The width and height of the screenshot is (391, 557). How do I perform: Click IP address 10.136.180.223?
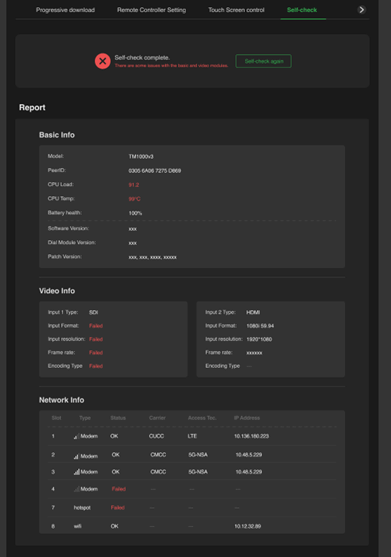(x=251, y=436)
